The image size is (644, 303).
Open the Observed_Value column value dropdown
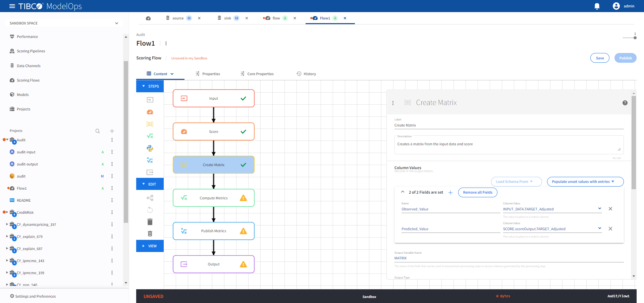(x=600, y=209)
